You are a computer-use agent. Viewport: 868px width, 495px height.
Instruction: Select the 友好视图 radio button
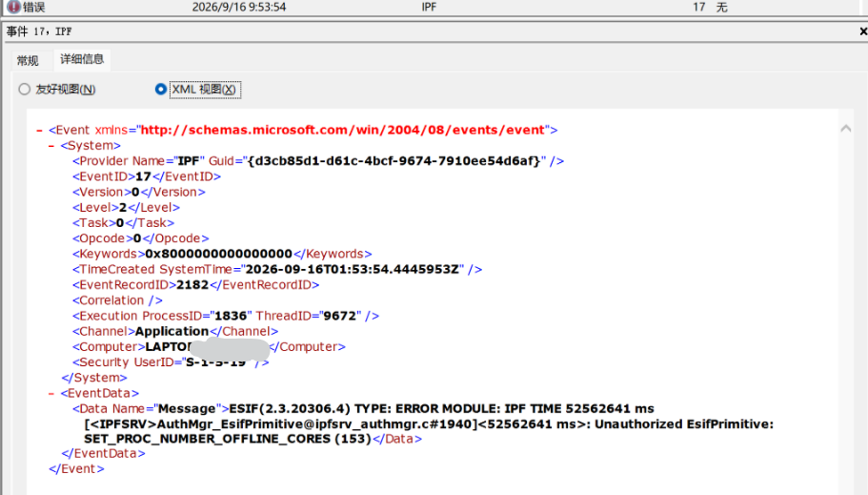(24, 90)
